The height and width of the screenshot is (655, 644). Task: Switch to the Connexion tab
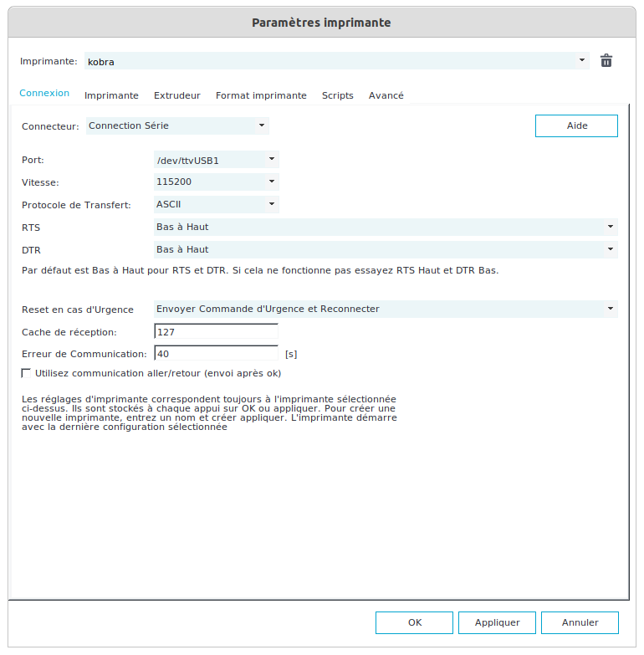click(x=44, y=93)
